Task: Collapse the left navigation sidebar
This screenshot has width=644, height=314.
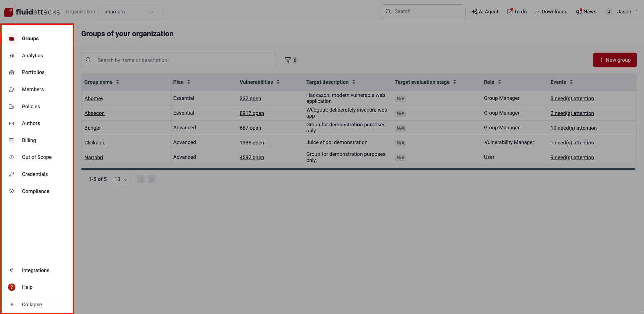Action: [x=32, y=304]
